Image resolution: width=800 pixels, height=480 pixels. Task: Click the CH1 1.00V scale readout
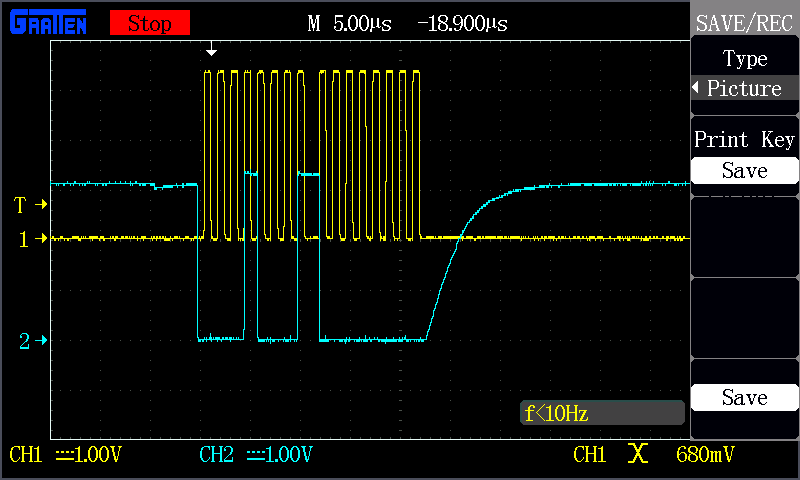click(x=65, y=454)
